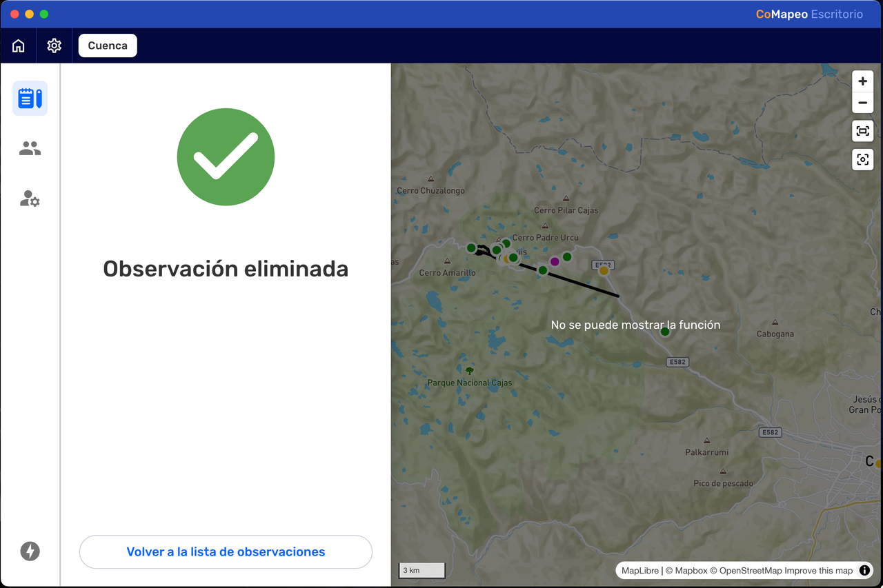
Task: Select the Cuenca project tab
Action: (x=108, y=45)
